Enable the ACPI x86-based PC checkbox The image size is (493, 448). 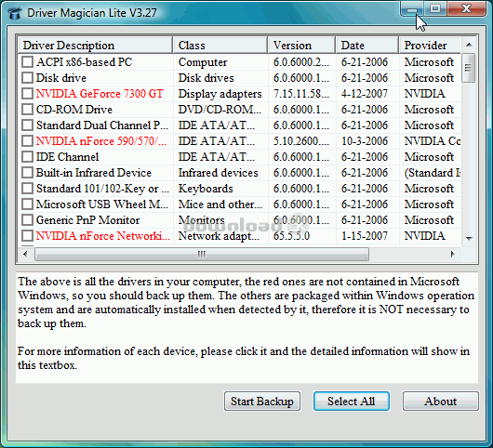pyautogui.click(x=27, y=62)
